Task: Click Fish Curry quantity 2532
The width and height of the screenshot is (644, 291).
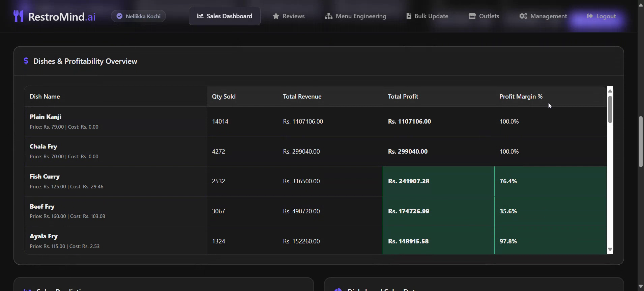Action: [218, 181]
